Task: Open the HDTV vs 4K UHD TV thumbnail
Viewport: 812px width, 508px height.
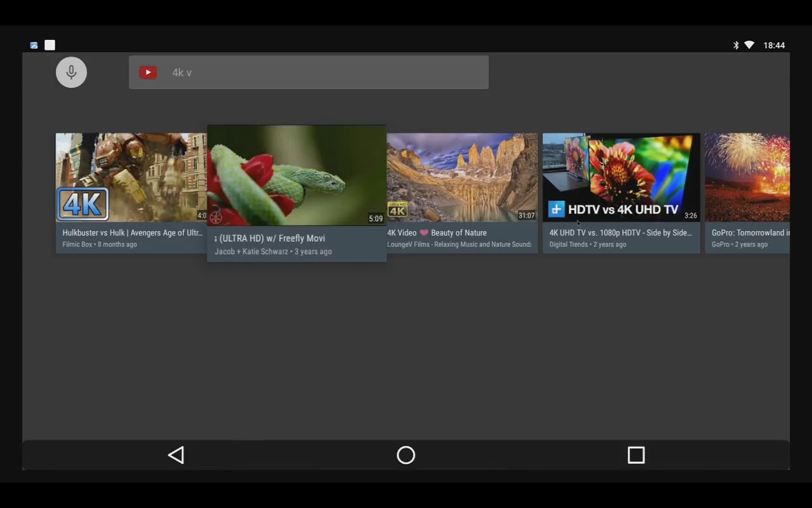Action: pyautogui.click(x=621, y=177)
